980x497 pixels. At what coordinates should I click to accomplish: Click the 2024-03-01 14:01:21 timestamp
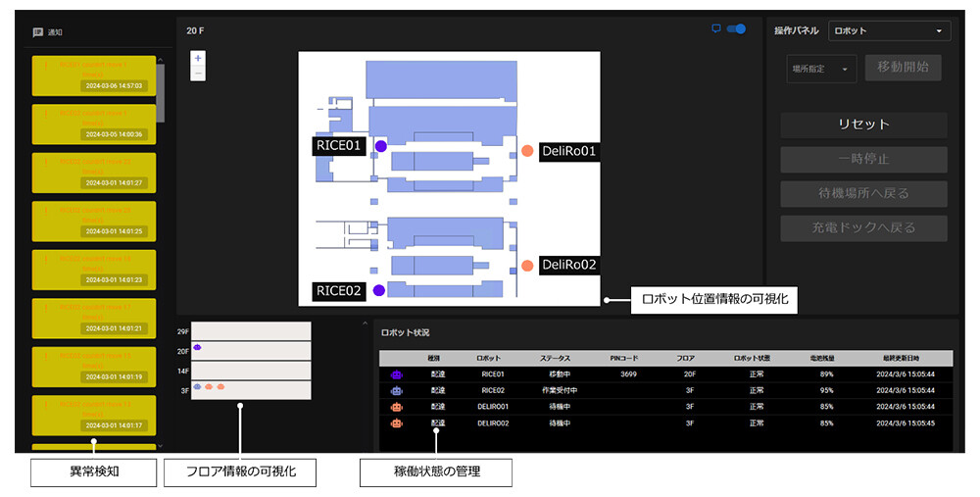pyautogui.click(x=115, y=328)
